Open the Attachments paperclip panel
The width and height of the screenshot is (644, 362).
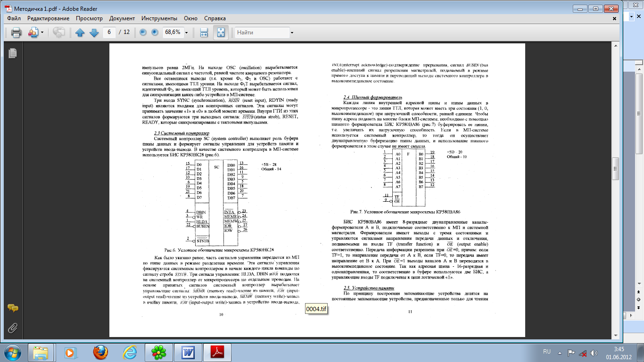[13, 328]
